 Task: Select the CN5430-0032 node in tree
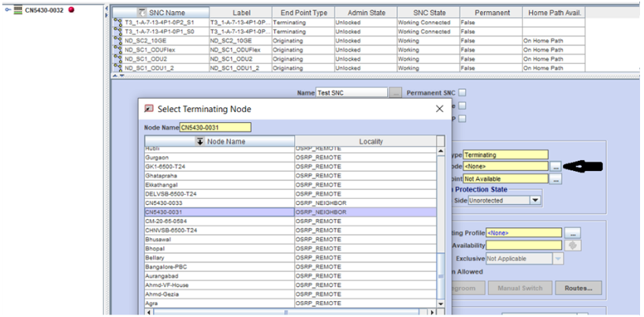click(44, 10)
